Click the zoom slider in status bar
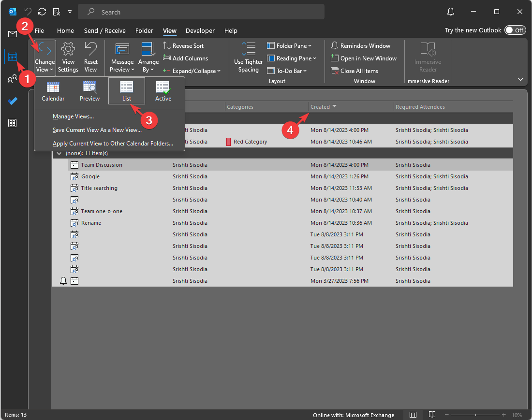Screen dimensions: 532x420 click(476, 415)
